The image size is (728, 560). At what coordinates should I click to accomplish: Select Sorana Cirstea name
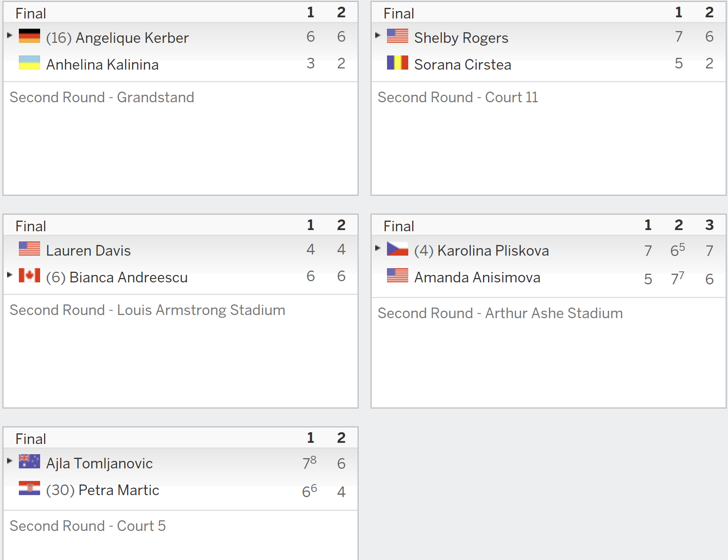463,64
